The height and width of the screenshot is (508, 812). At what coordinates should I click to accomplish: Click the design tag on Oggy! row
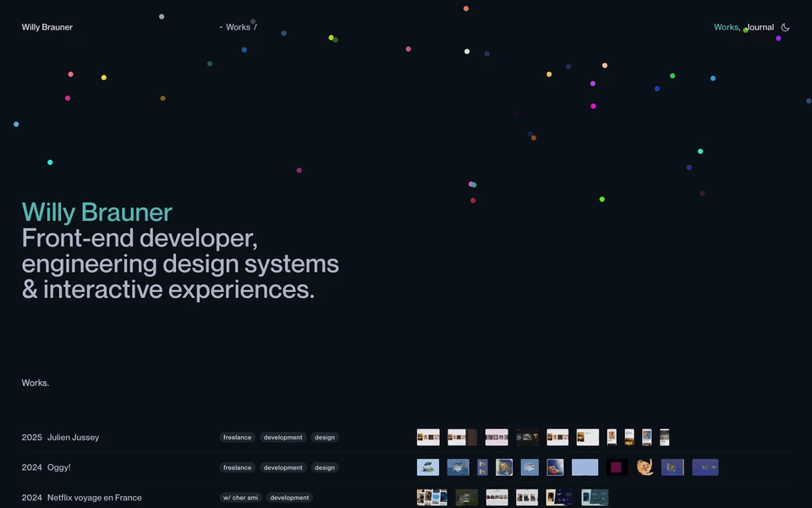[x=325, y=467]
